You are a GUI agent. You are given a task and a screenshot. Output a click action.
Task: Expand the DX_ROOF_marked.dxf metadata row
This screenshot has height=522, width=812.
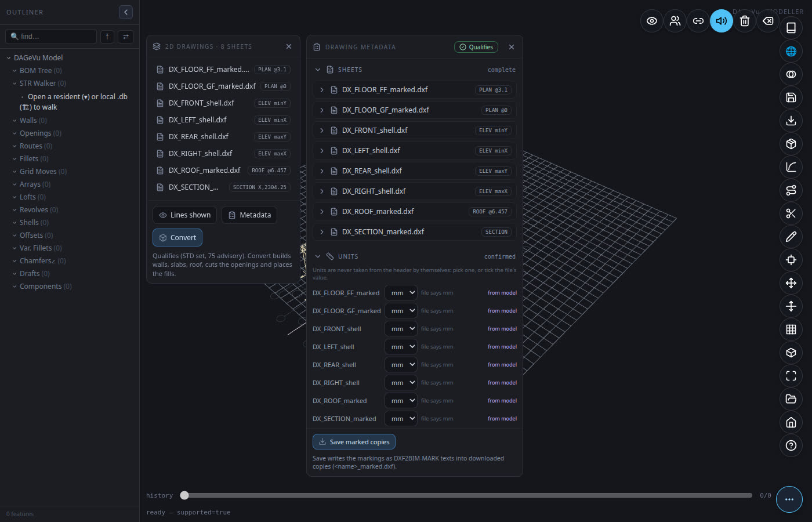pyautogui.click(x=415, y=212)
